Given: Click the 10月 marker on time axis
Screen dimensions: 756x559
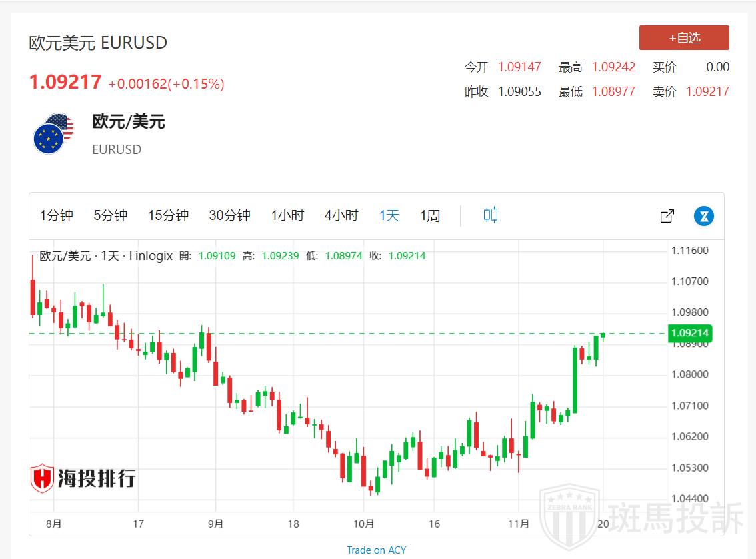Looking at the screenshot, I should [x=363, y=524].
